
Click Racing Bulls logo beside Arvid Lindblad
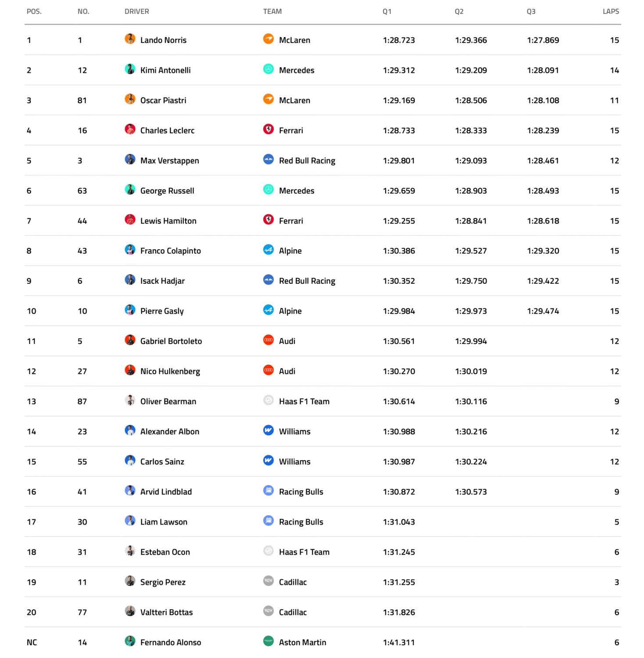pyautogui.click(x=268, y=491)
